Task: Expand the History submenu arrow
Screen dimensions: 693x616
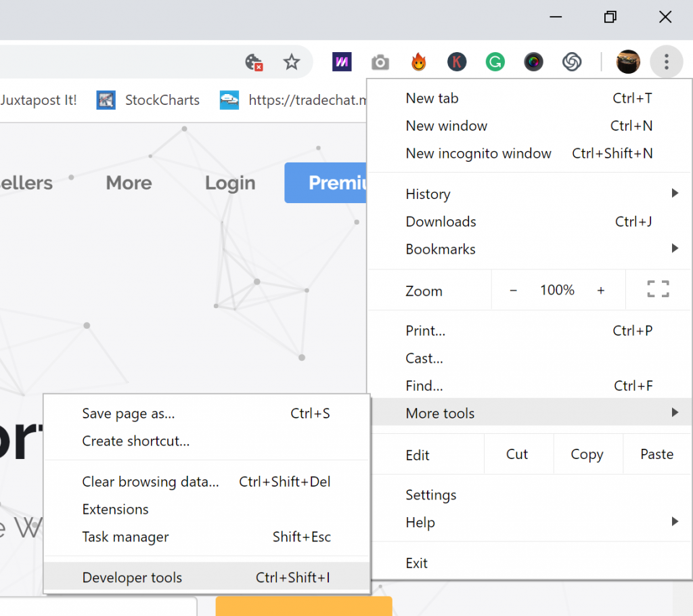Action: [x=675, y=193]
